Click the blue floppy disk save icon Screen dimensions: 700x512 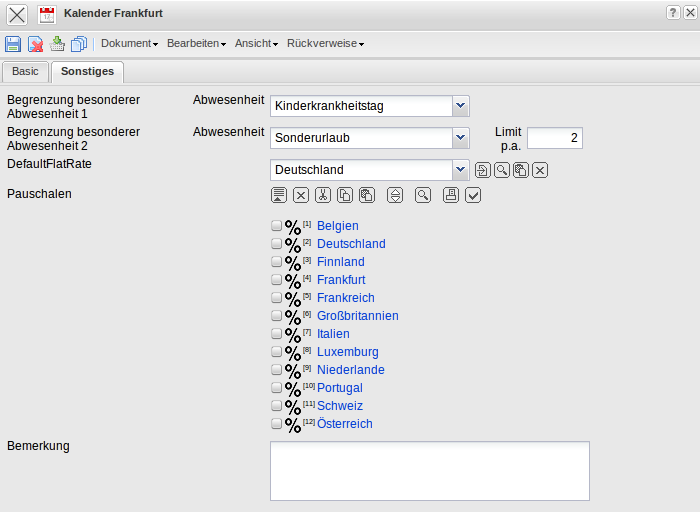[13, 44]
